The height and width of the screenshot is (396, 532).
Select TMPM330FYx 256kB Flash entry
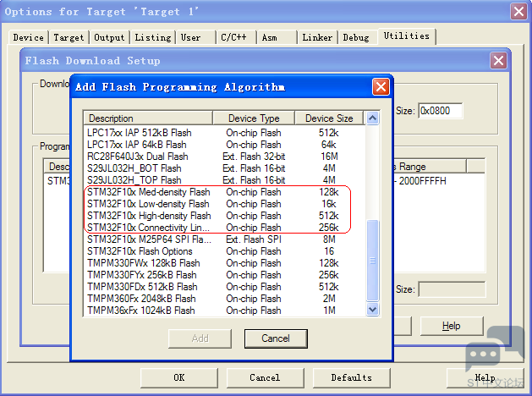[x=224, y=275]
